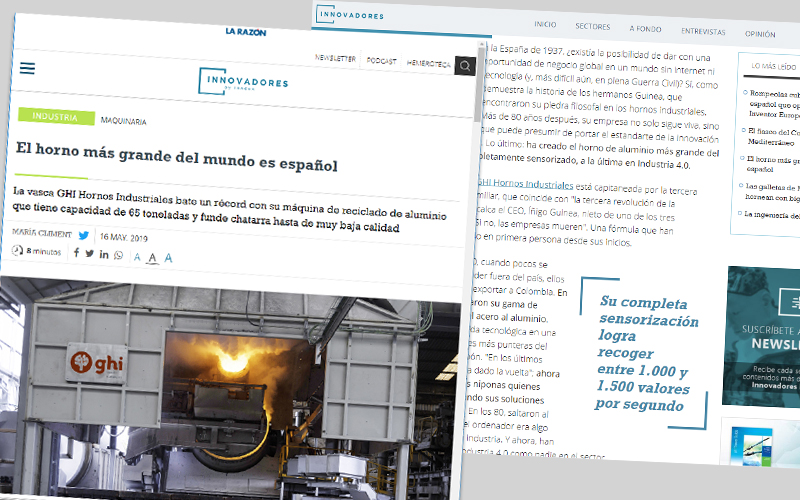Select the smallest font size A
Viewport: 800px width, 500px height.
tap(137, 257)
